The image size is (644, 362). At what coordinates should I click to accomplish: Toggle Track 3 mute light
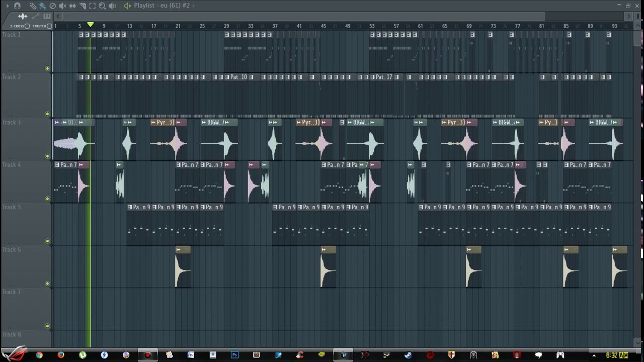click(47, 156)
